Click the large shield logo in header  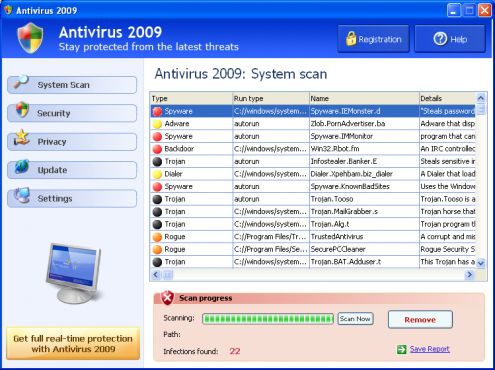click(30, 38)
